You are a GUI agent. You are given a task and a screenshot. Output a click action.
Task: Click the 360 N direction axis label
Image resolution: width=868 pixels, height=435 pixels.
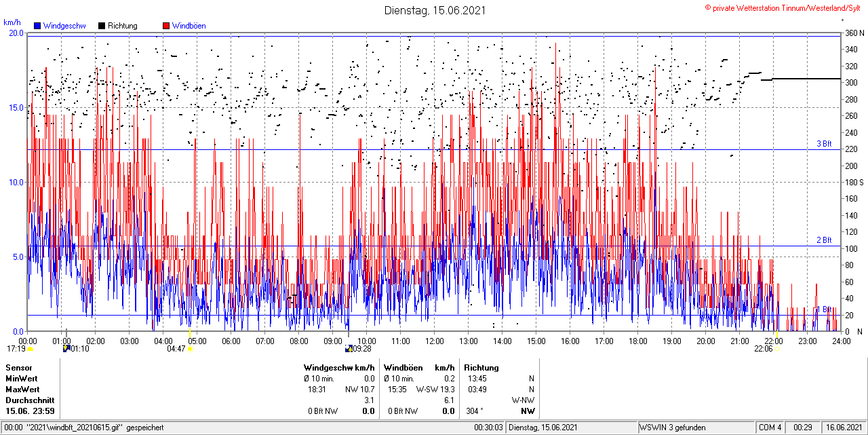click(x=854, y=33)
